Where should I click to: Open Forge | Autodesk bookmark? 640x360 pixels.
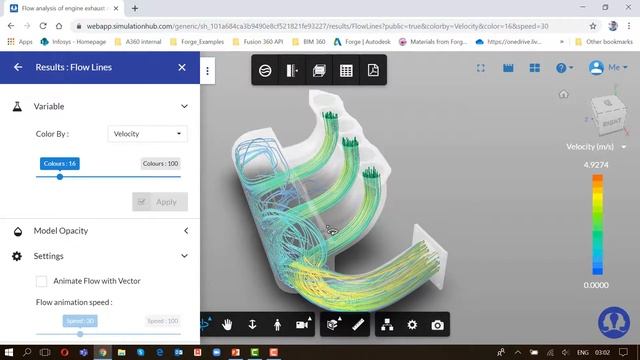[x=362, y=42]
